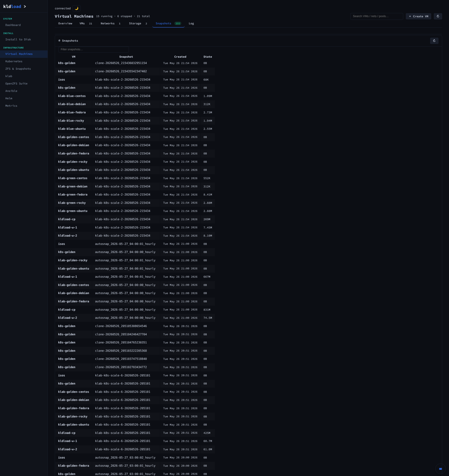
Task: Click the 68K size value
Action: click(x=206, y=80)
